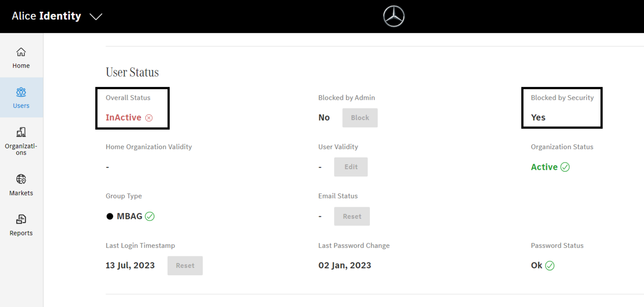The height and width of the screenshot is (307, 644).
Task: Click the red InActive status cross icon
Action: (149, 118)
